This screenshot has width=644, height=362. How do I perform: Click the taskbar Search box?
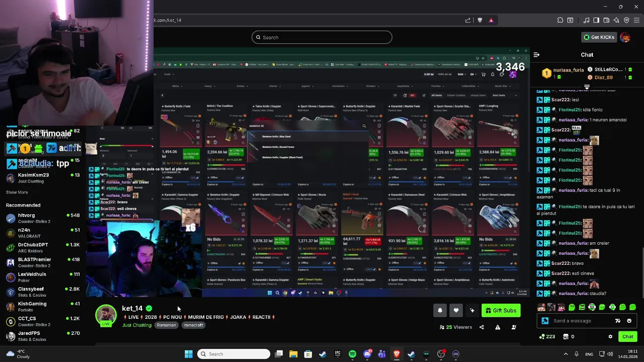pos(233,354)
